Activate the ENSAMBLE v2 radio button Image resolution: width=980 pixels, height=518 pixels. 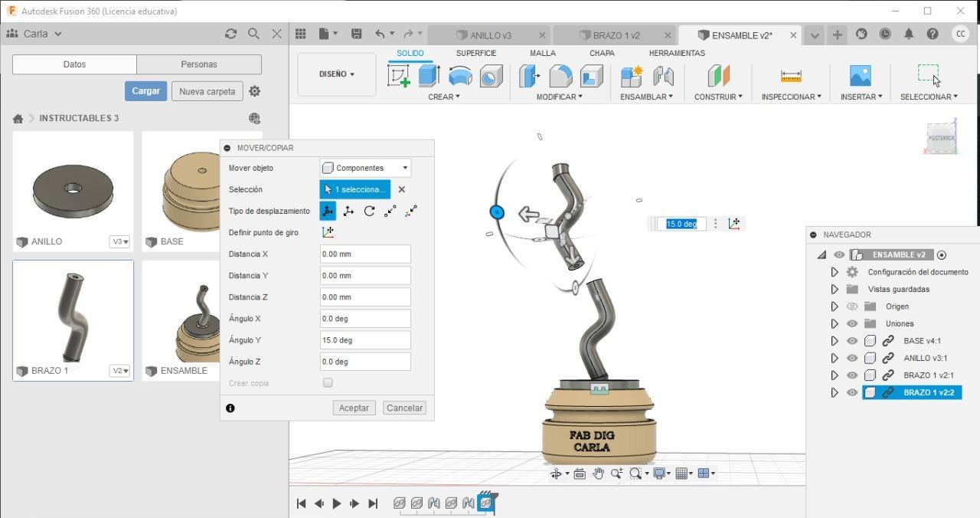pos(942,255)
